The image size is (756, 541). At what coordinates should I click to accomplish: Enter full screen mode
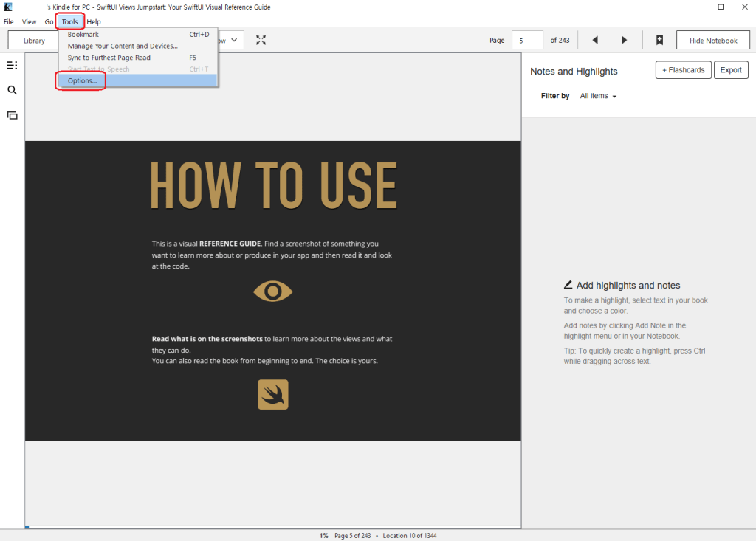(x=261, y=40)
